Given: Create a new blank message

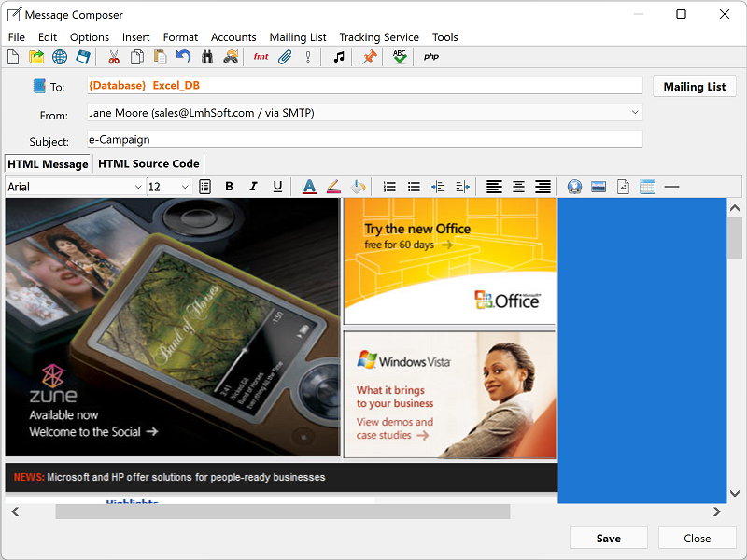Looking at the screenshot, I should click(x=13, y=57).
